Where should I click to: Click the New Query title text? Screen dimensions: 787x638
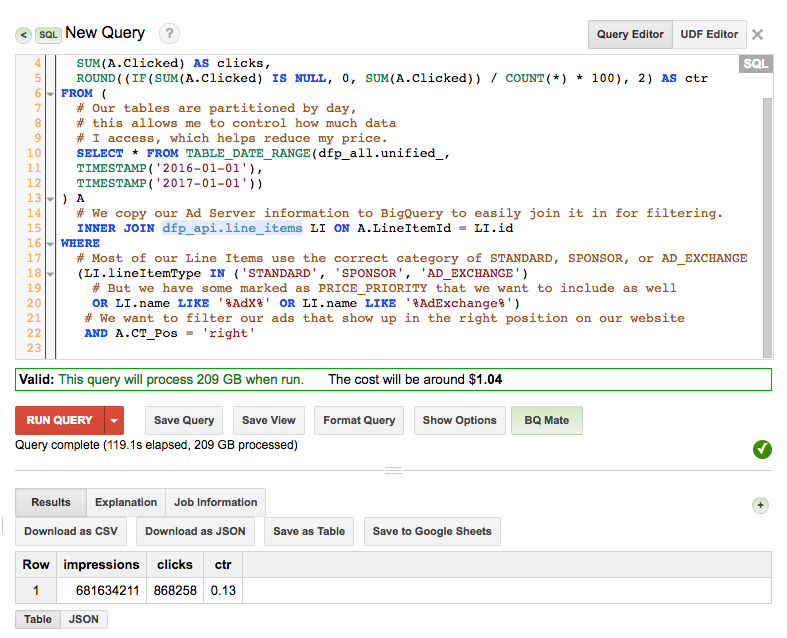[x=105, y=33]
